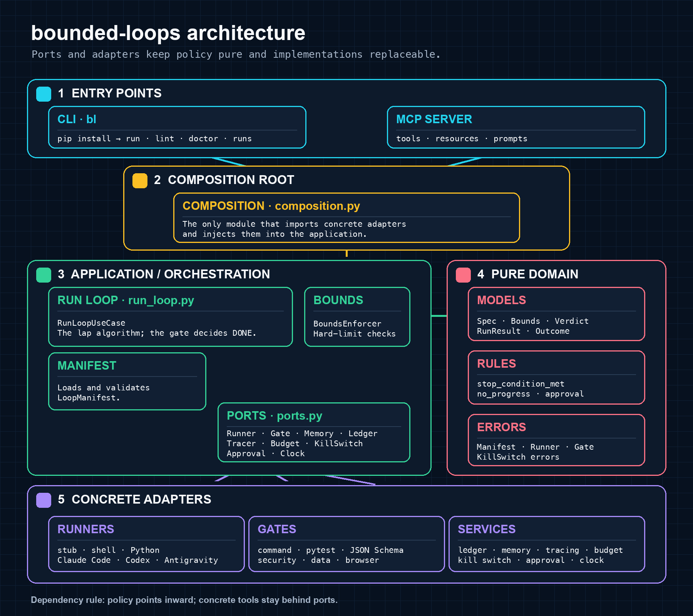Viewport: 693px width, 616px height.
Task: Click 'Spec · Bounds · Verdict' line
Action: (x=533, y=321)
